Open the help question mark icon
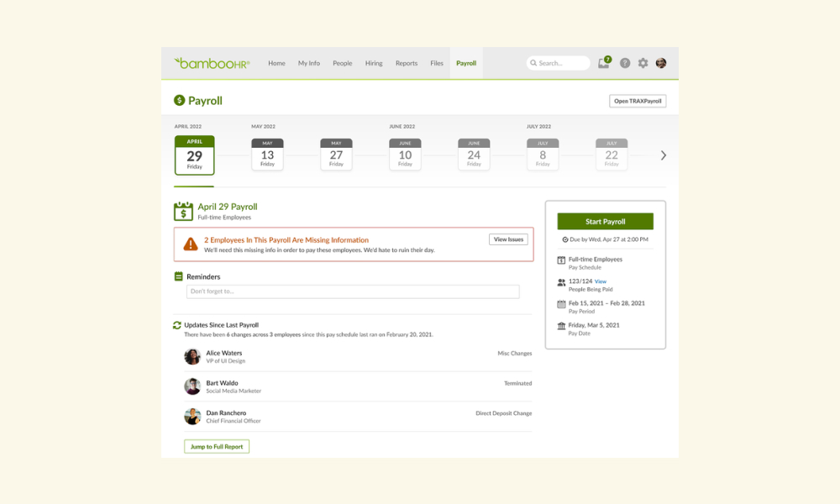Viewport: 840px width, 504px height. 625,63
